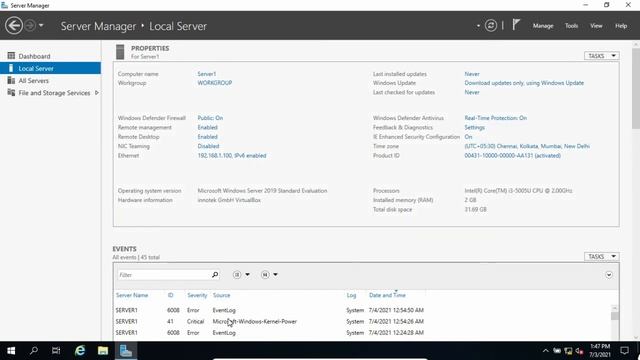Screen dimensions: 640x360
Task: Click the WORKGROUP link
Action: 215,83
